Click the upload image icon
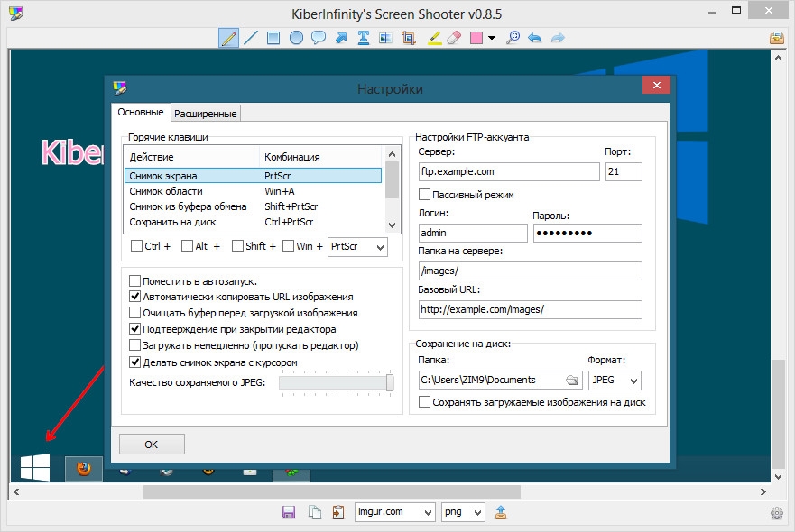The width and height of the screenshot is (795, 532). pyautogui.click(x=501, y=512)
